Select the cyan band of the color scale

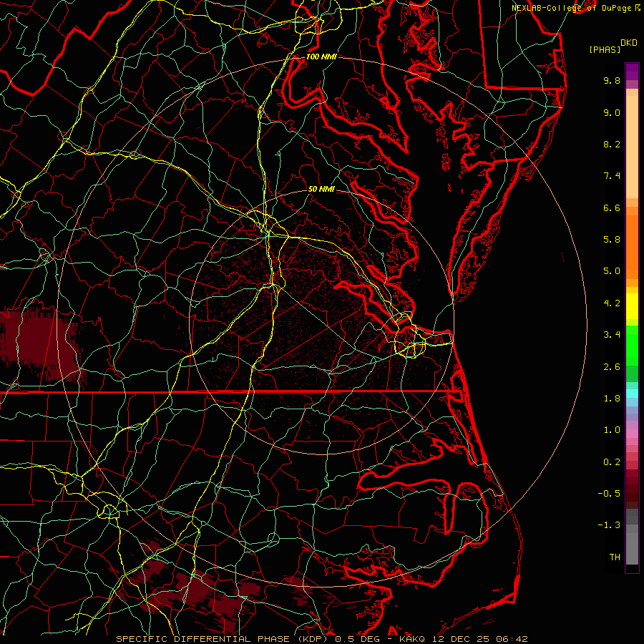[x=632, y=394]
